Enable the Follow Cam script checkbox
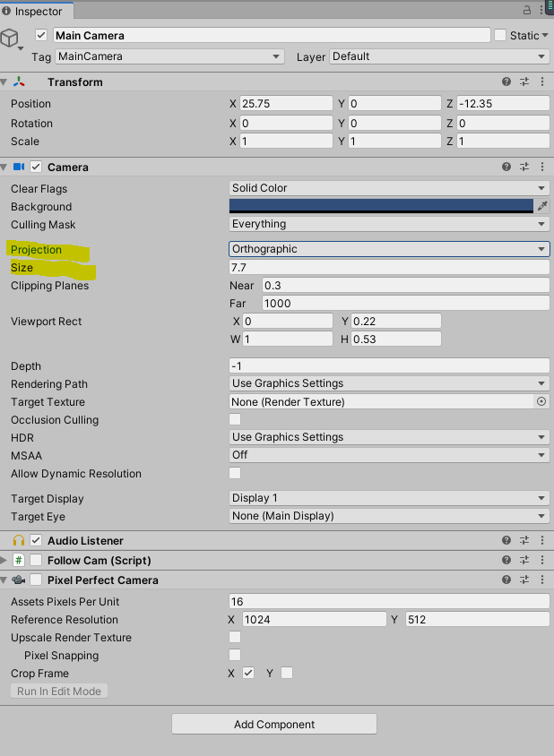 (36, 560)
